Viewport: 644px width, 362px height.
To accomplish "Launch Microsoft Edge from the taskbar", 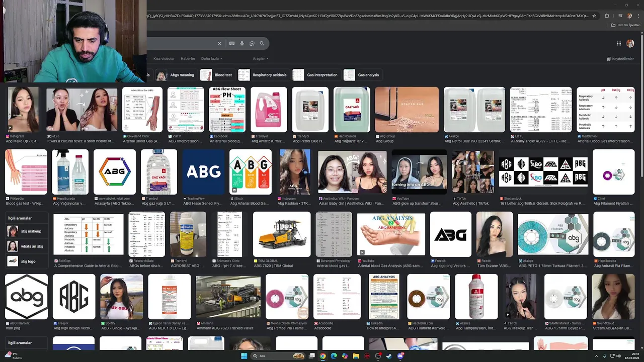I will 334,356.
